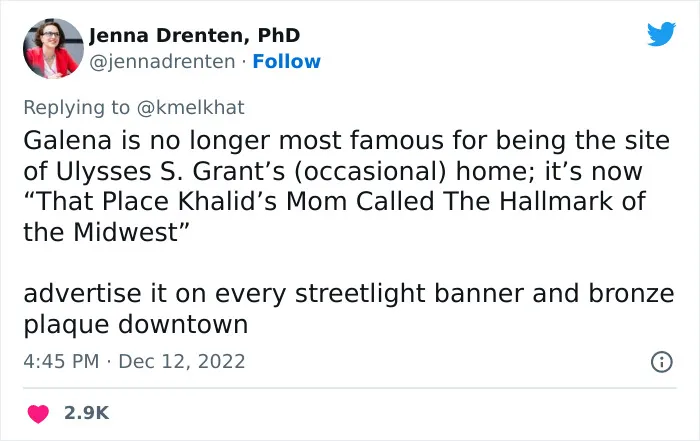
Task: Open the tweet info circle icon
Action: [662, 362]
